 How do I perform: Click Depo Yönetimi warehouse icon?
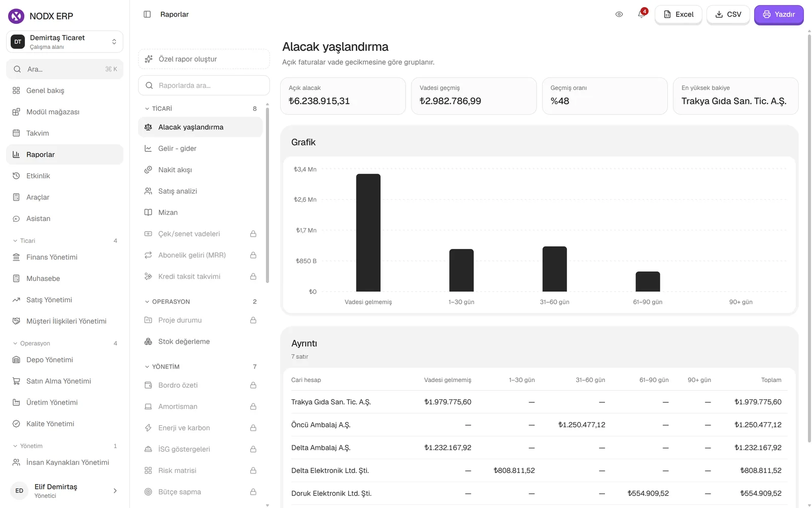tap(16, 360)
